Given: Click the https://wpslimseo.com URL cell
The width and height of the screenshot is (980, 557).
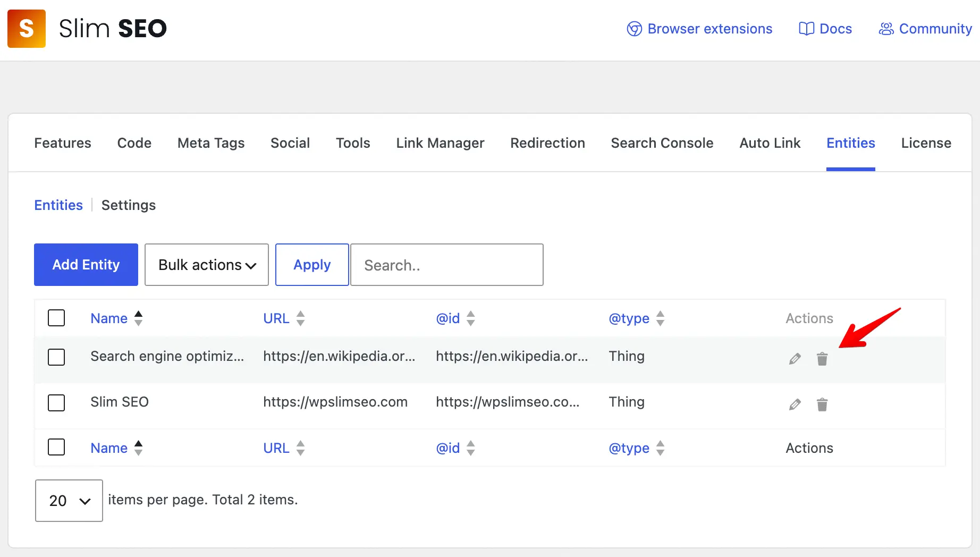Looking at the screenshot, I should point(335,402).
